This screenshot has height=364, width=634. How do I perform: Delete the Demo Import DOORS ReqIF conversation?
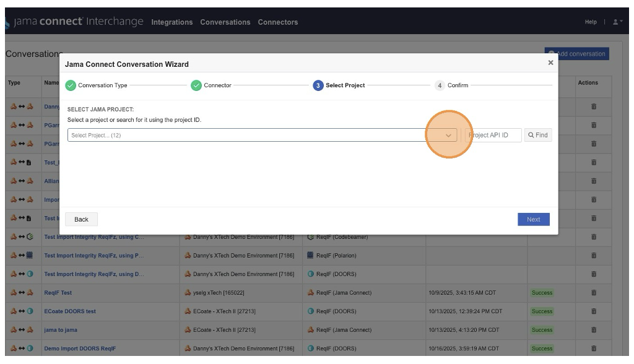pos(594,349)
